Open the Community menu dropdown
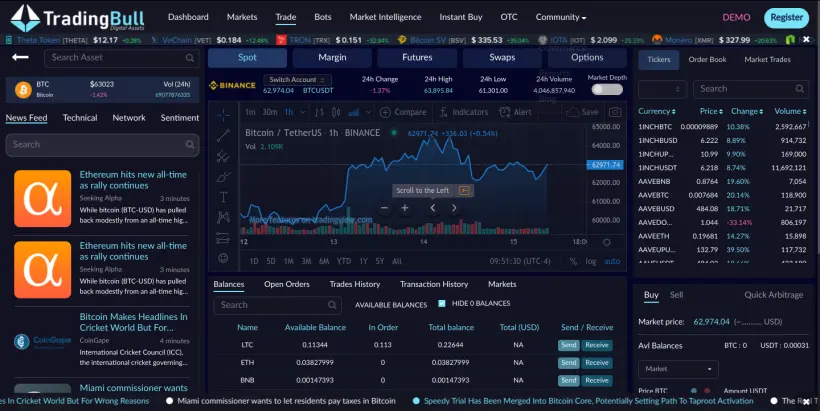This screenshot has width=820, height=411. click(x=561, y=17)
